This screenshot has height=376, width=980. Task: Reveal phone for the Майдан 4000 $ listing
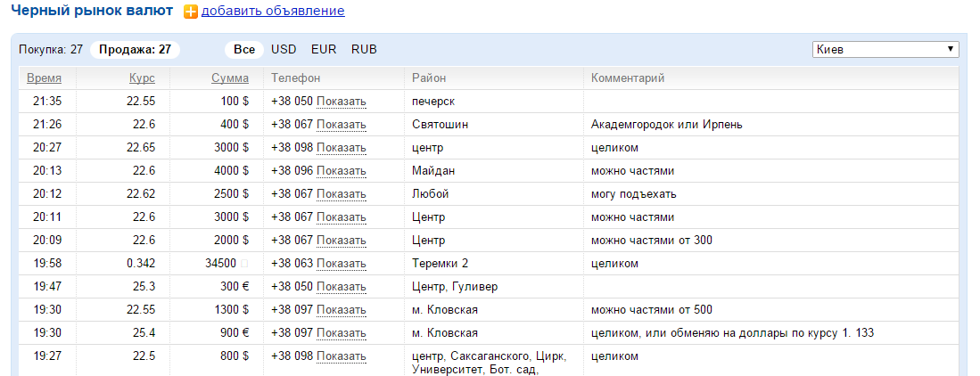342,171
